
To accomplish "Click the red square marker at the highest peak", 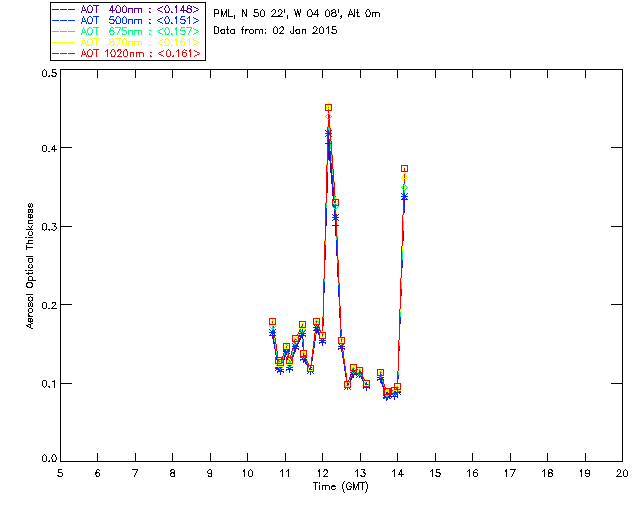I will pyautogui.click(x=329, y=107).
